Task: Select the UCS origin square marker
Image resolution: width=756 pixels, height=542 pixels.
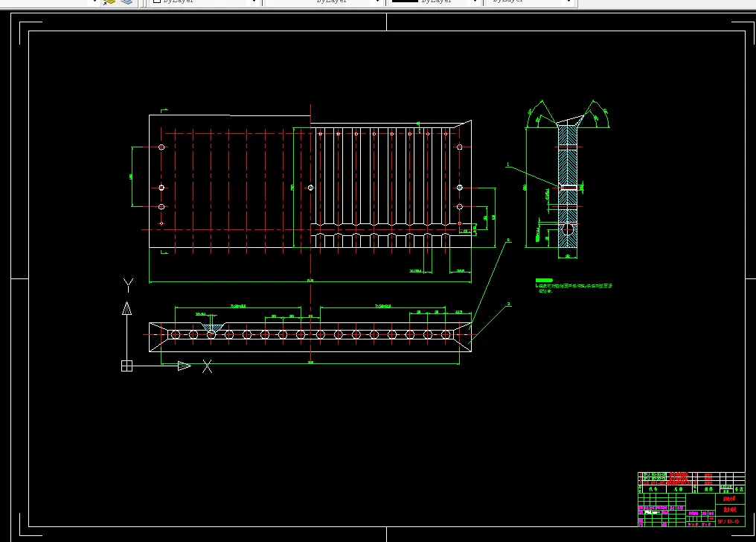Action: [126, 366]
